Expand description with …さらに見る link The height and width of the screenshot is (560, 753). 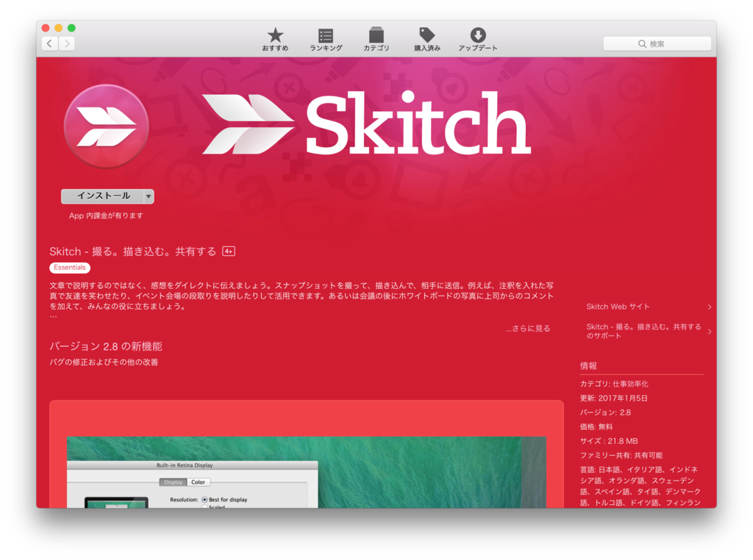pos(528,329)
